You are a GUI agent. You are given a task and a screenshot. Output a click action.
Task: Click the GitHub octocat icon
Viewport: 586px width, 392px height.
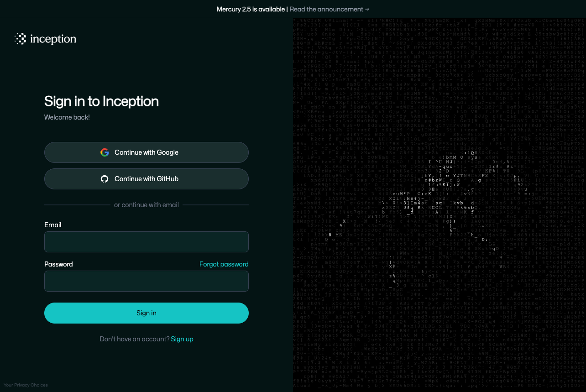105,179
